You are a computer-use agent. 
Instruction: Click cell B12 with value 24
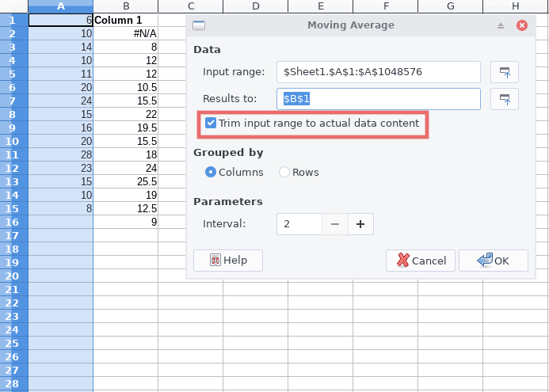126,168
